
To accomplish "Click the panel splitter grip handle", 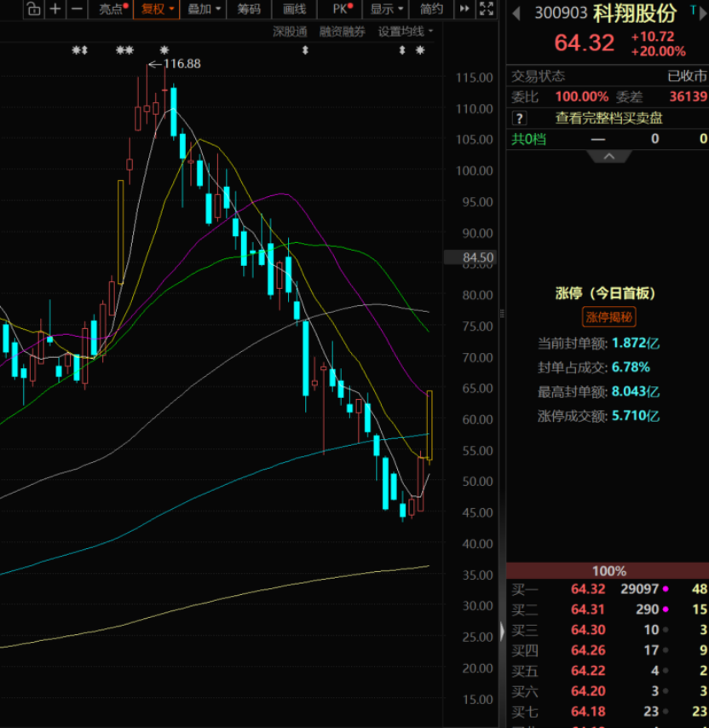I will [x=502, y=314].
